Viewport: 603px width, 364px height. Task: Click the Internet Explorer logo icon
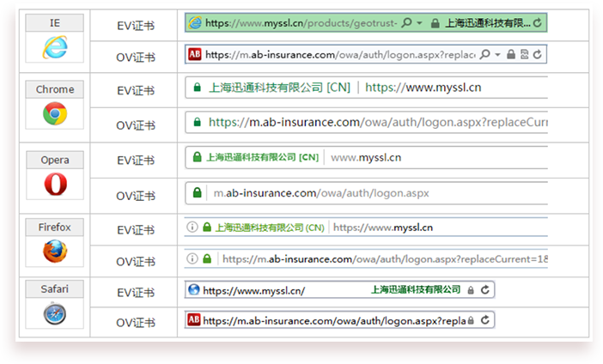coord(55,47)
